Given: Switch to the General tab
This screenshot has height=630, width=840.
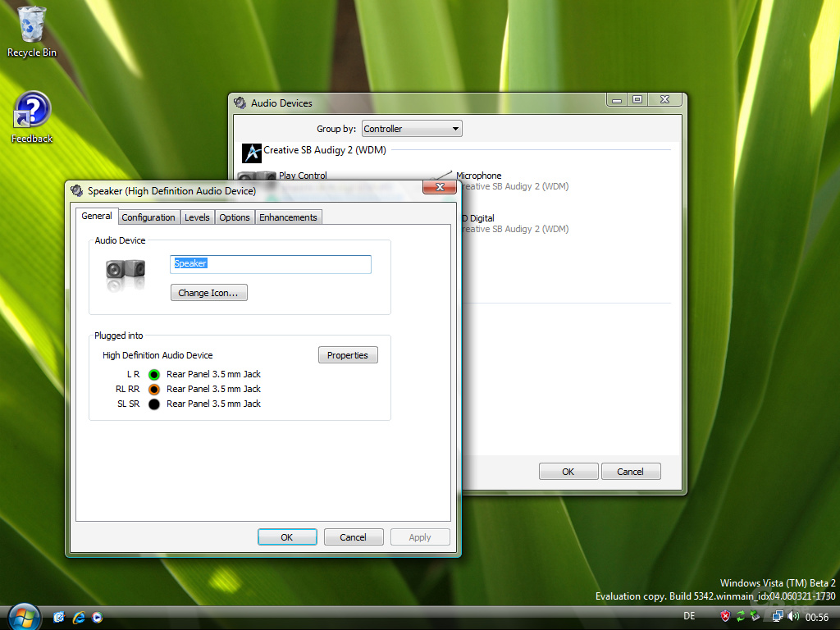Looking at the screenshot, I should (97, 216).
